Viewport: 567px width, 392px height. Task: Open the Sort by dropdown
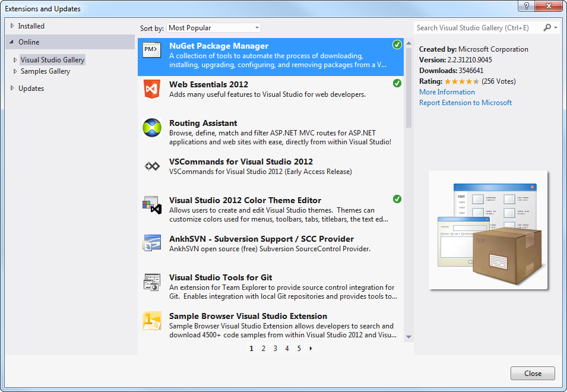pos(213,28)
